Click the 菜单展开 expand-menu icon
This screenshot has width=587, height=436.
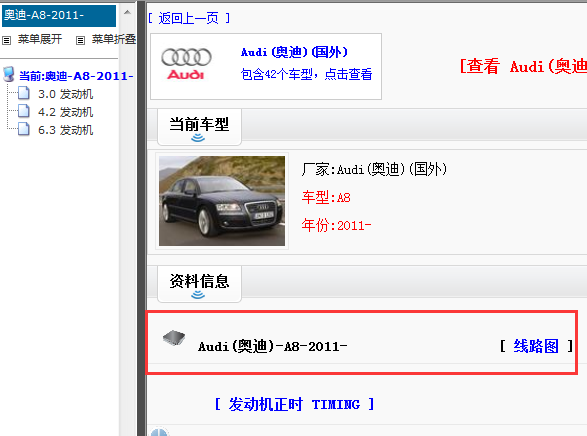coord(7,40)
